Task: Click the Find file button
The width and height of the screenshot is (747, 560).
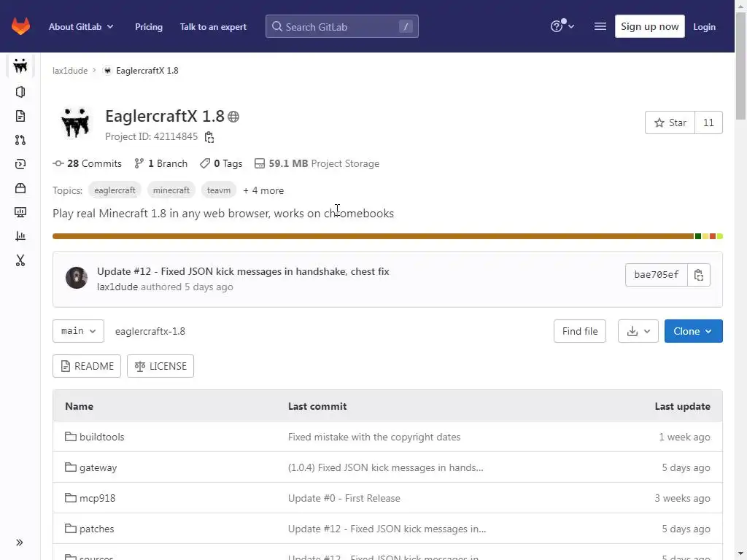Action: click(580, 331)
